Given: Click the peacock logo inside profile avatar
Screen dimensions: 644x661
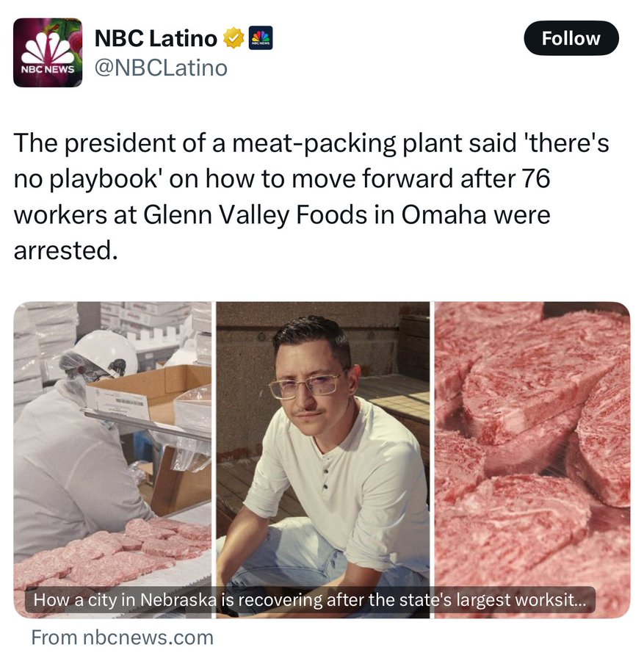Looking at the screenshot, I should point(48,48).
